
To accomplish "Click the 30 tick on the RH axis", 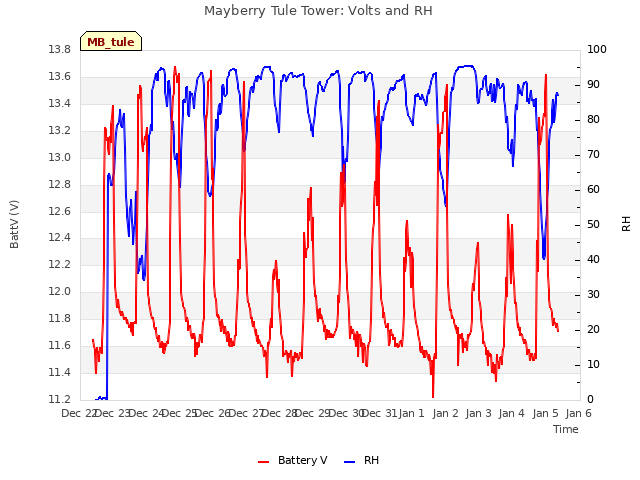I will pos(593,295).
